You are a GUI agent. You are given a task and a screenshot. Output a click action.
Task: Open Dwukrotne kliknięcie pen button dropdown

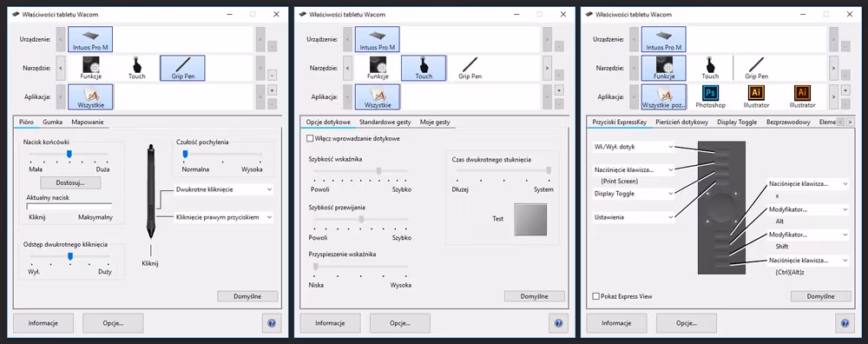224,189
